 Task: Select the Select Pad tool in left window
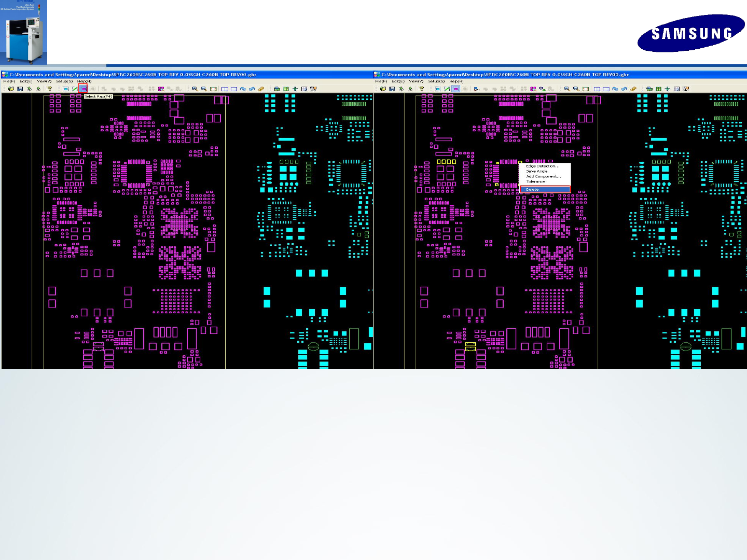[x=83, y=89]
